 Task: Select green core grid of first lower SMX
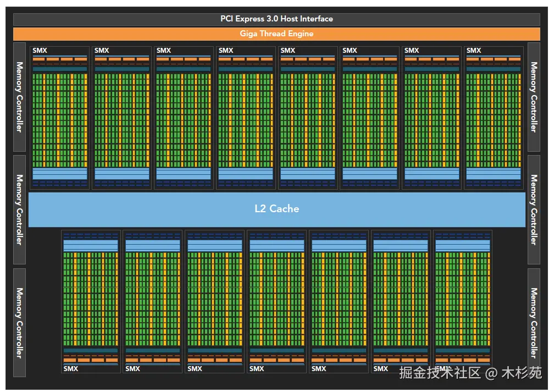(91, 299)
